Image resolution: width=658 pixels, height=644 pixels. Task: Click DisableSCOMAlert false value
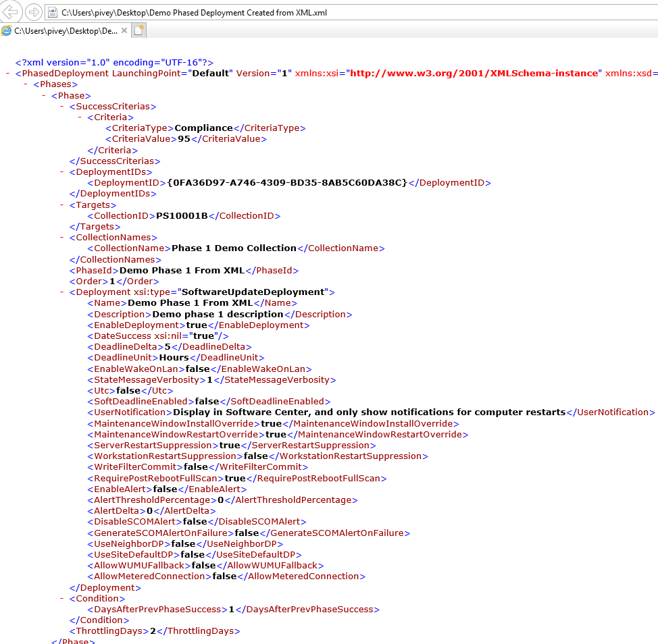tap(195, 522)
